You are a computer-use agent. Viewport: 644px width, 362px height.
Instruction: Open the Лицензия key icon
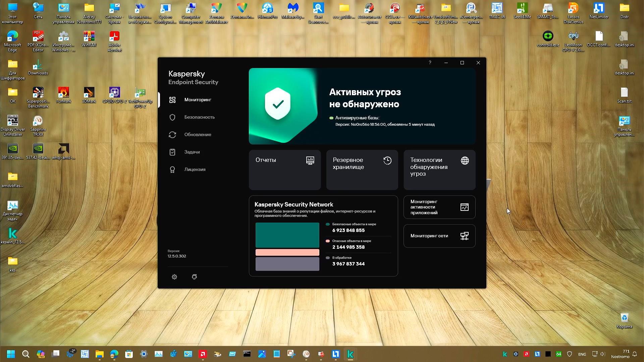coord(172,169)
